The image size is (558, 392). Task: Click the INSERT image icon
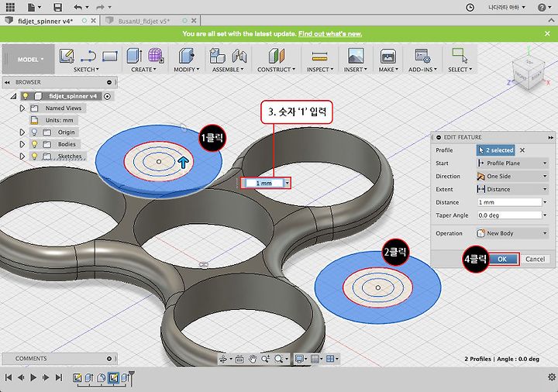click(356, 56)
